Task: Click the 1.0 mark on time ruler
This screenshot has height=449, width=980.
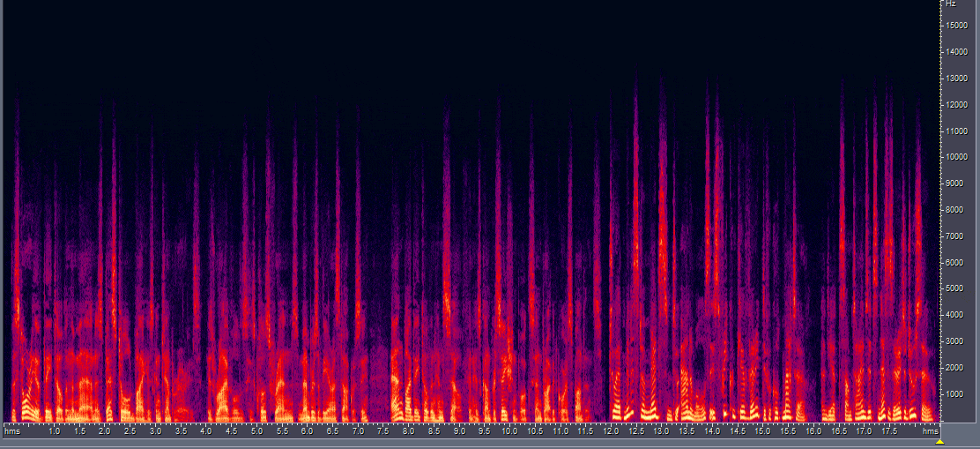Action: [55, 431]
